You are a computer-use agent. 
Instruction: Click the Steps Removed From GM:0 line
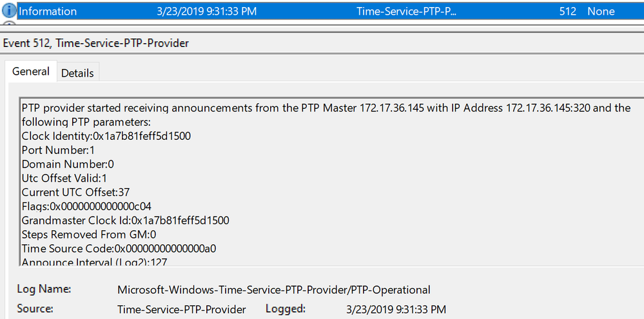point(89,235)
